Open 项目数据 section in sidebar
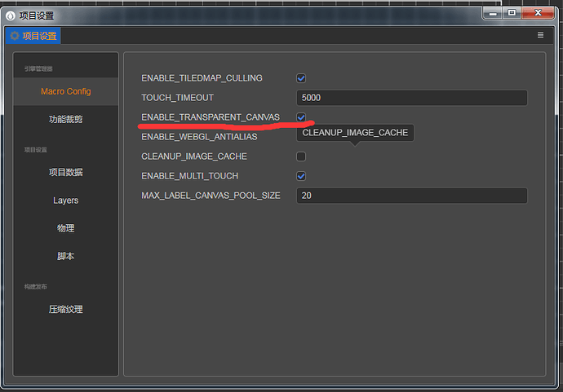The image size is (563, 392). click(x=66, y=172)
